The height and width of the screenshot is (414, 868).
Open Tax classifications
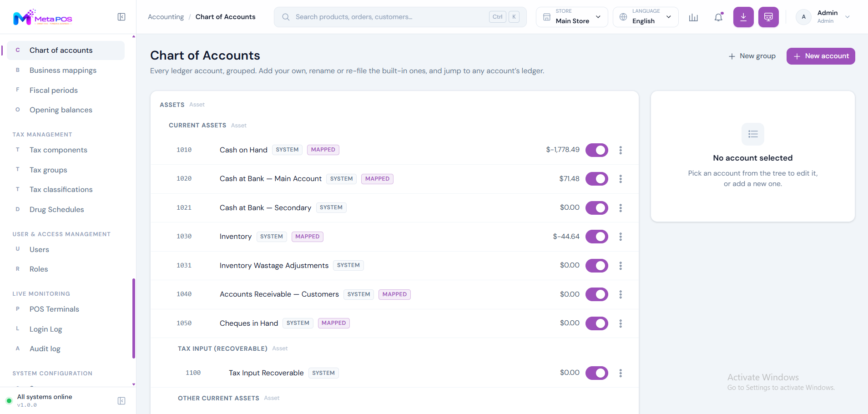click(66, 190)
